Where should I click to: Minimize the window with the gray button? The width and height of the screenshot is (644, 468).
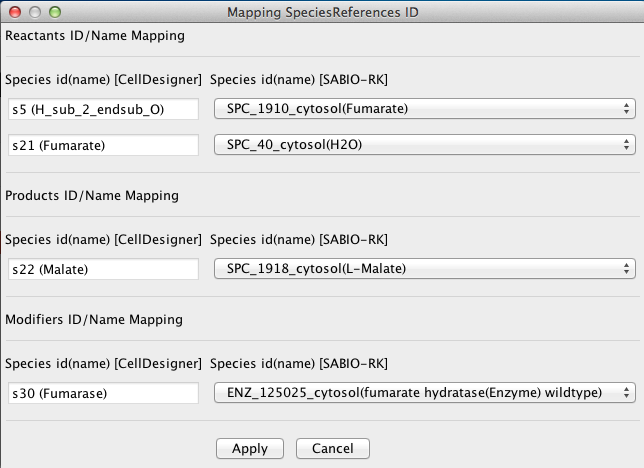click(35, 12)
